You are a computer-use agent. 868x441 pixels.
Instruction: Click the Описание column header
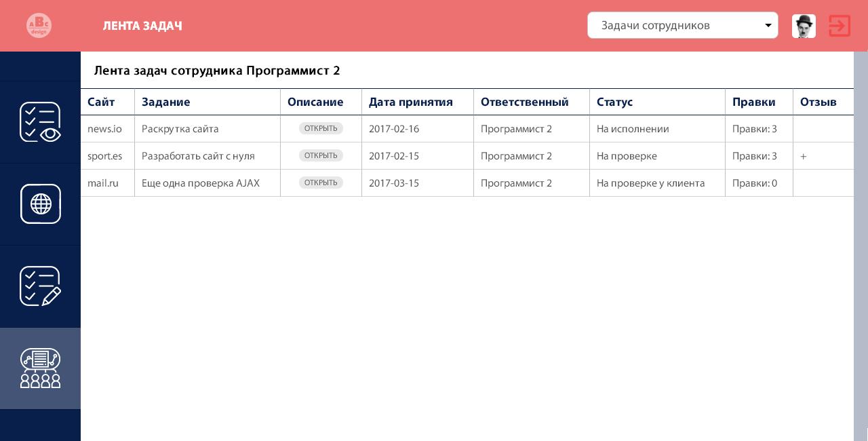pyautogui.click(x=315, y=102)
